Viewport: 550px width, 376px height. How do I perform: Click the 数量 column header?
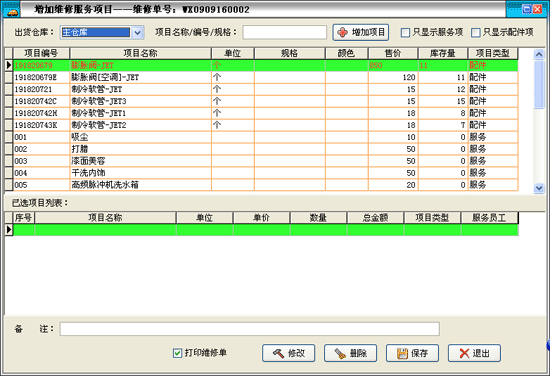(318, 218)
